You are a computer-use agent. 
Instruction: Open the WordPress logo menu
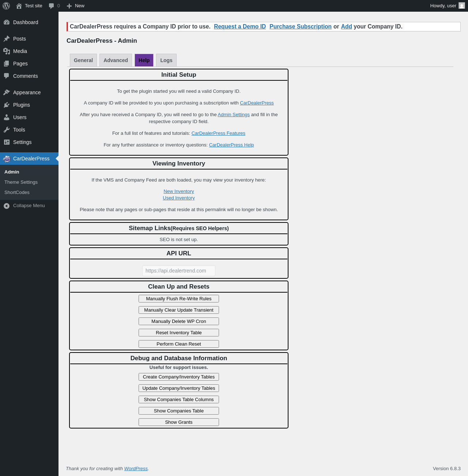pos(6,6)
